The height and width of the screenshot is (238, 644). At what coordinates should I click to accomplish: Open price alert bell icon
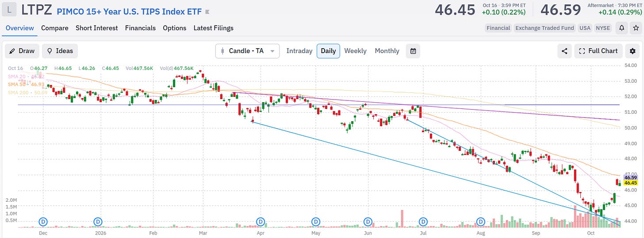point(621,28)
